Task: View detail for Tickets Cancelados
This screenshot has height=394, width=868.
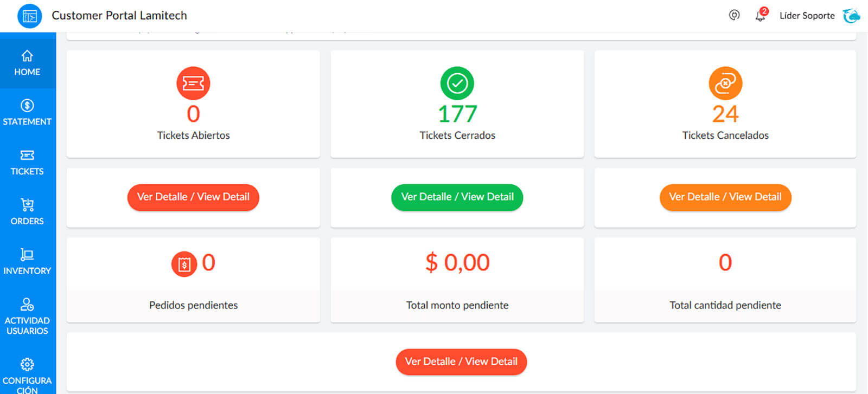Action: (725, 197)
